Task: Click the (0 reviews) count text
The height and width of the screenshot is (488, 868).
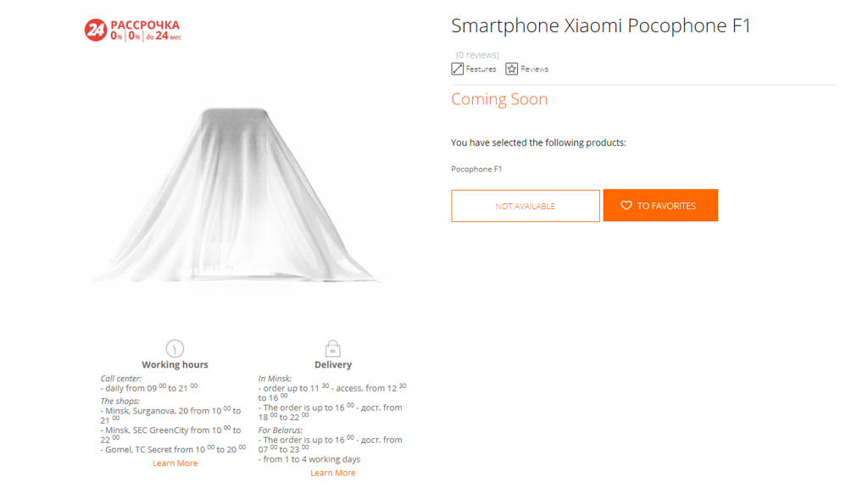Action: pyautogui.click(x=477, y=55)
